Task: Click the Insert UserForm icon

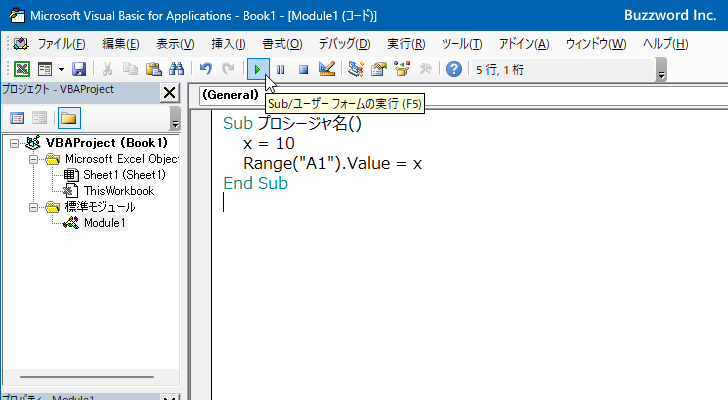Action: [x=45, y=69]
